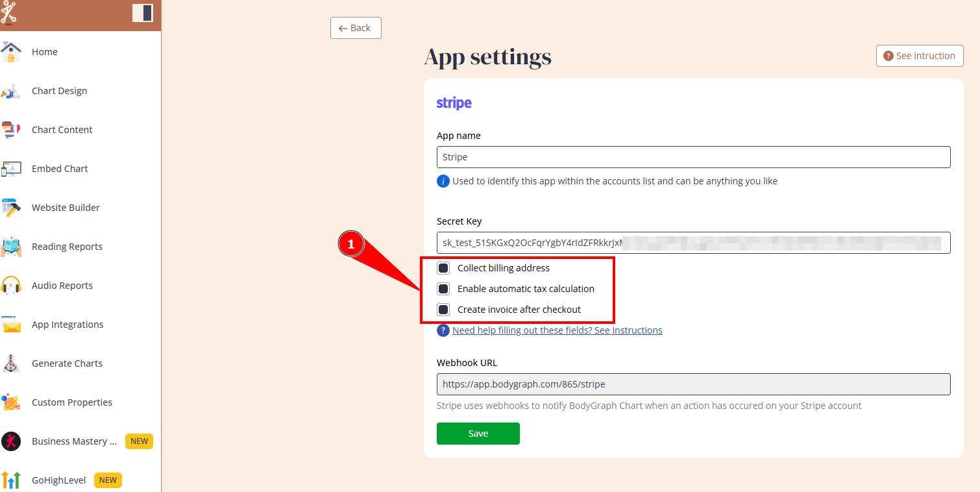Select the Chart Content speech bubble icon
The image size is (980, 492).
[10, 130]
